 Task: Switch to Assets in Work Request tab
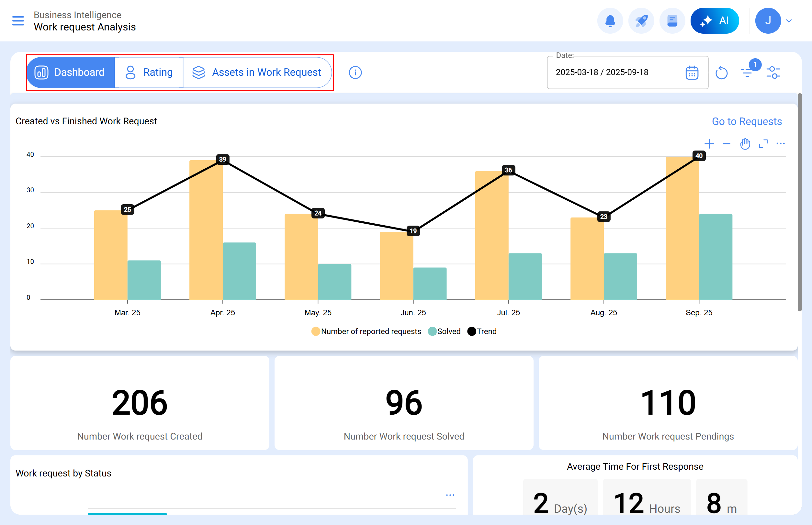coord(257,73)
